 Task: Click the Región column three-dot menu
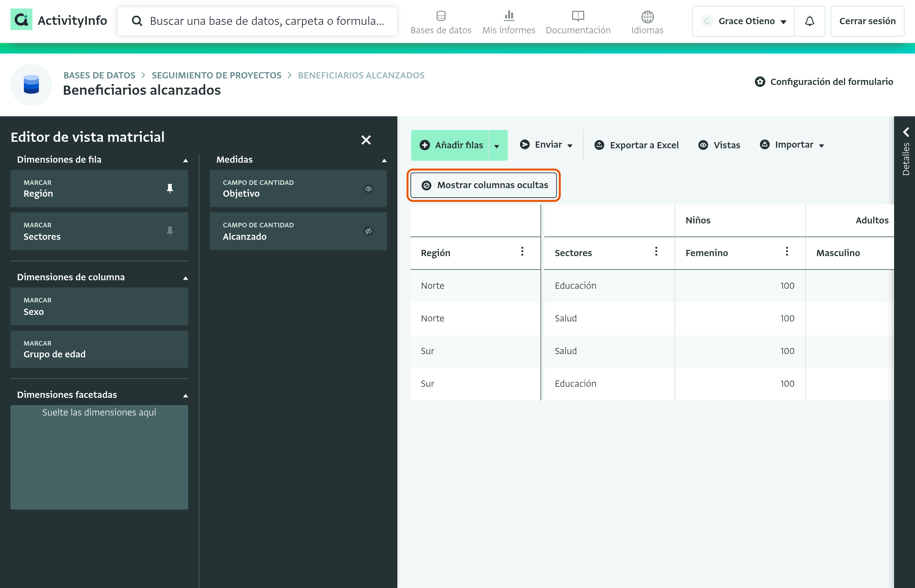click(522, 251)
